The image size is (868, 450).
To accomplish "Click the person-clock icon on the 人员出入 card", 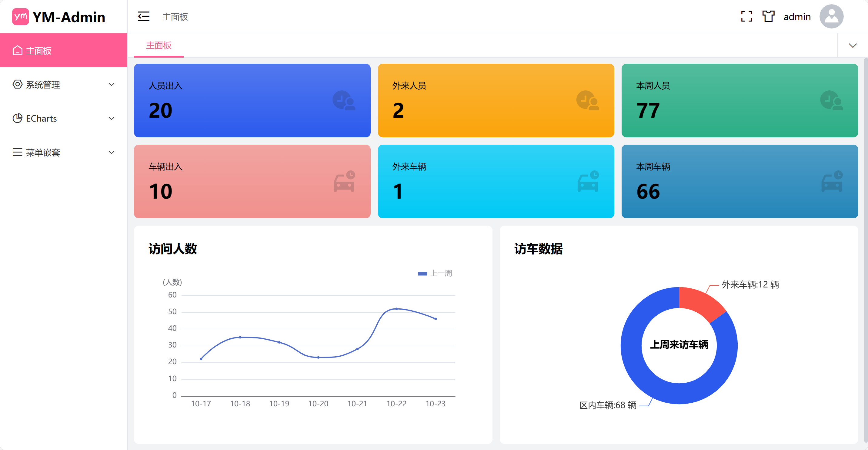I will tap(344, 100).
